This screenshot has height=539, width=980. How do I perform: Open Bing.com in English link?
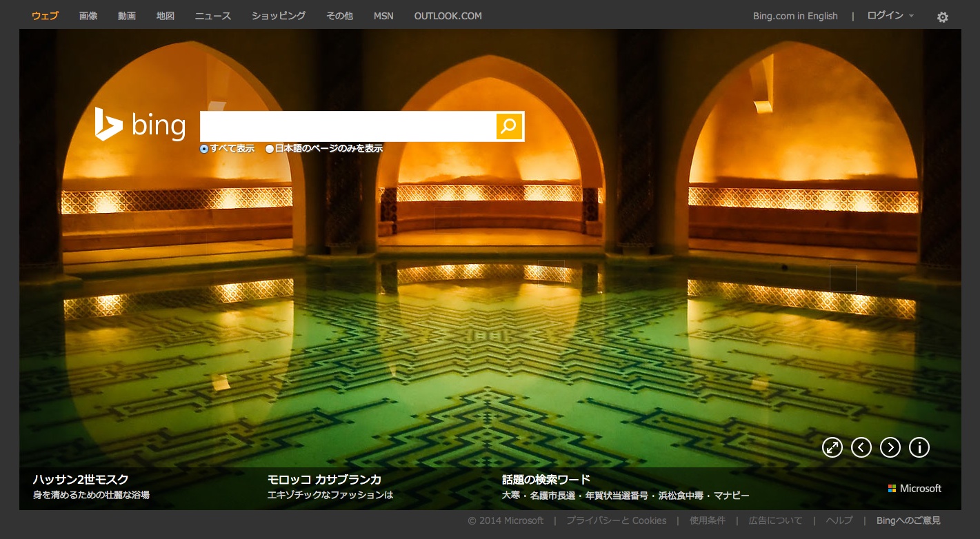pyautogui.click(x=795, y=16)
